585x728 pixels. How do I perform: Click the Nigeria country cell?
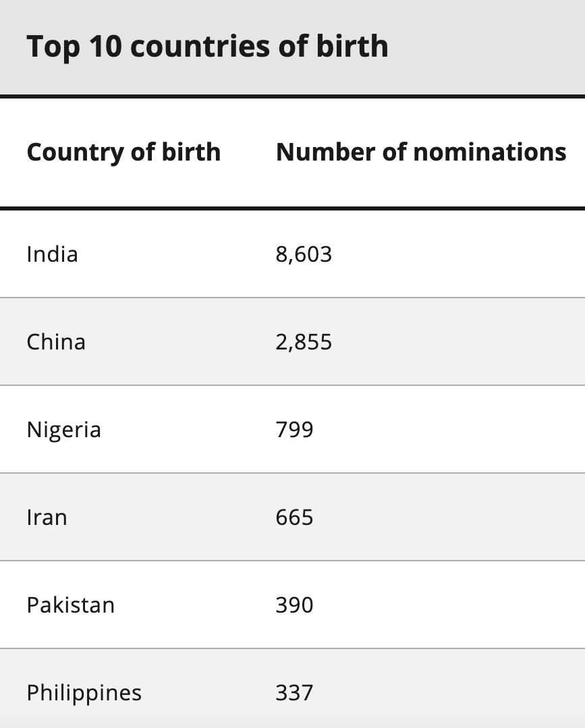pos(63,430)
